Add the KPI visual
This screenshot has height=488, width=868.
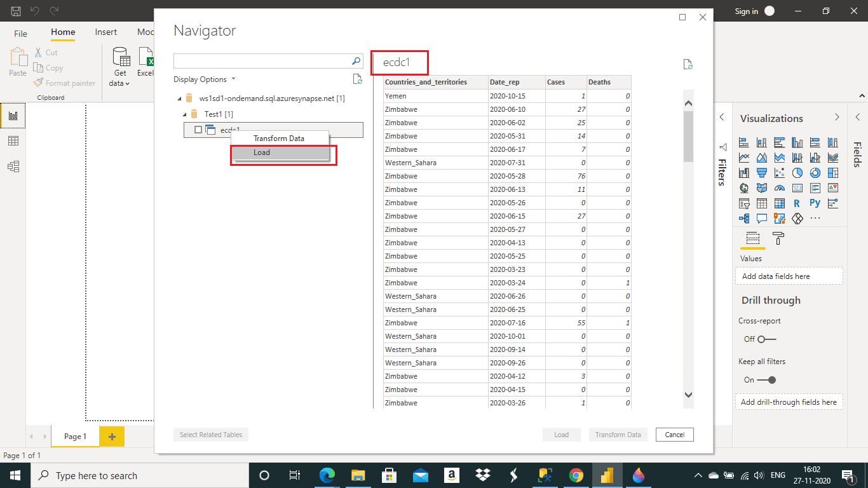(x=833, y=188)
